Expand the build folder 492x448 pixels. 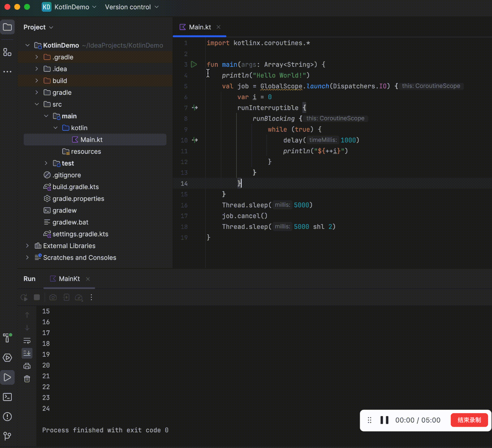(37, 81)
